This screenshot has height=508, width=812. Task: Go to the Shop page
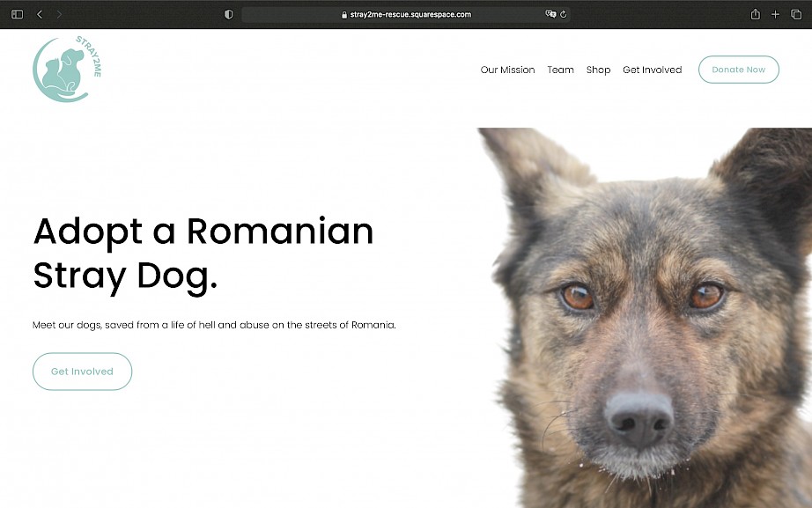pyautogui.click(x=598, y=70)
